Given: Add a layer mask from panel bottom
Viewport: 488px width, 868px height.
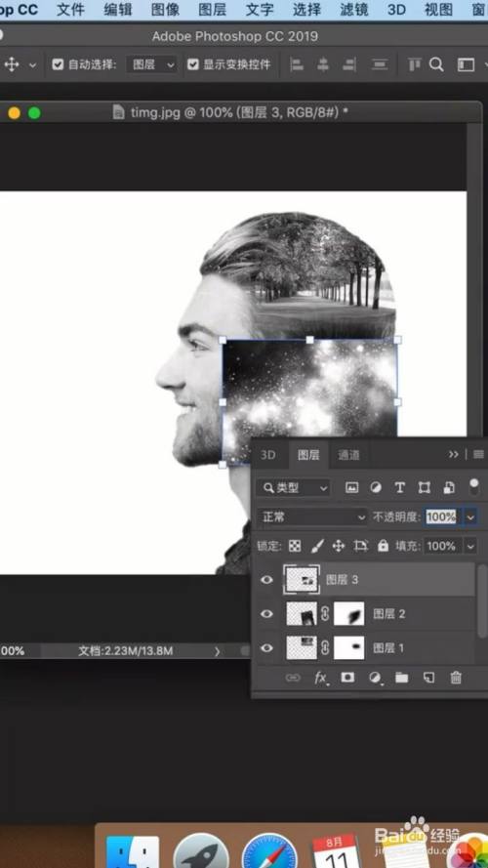Looking at the screenshot, I should tap(347, 678).
